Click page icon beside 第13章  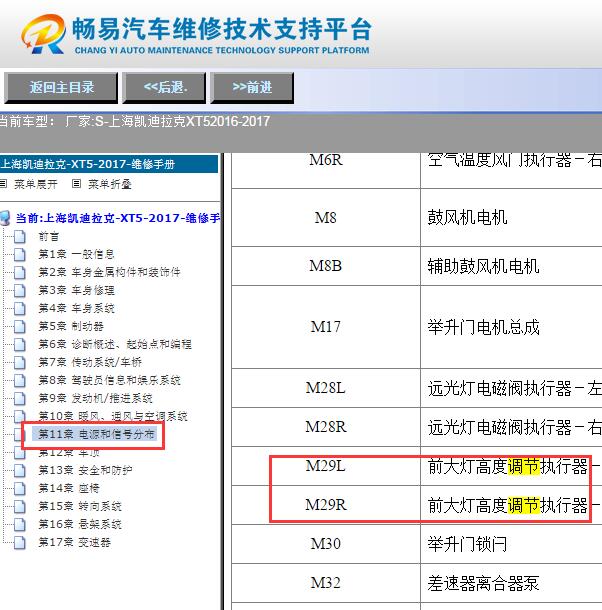pyautogui.click(x=19, y=470)
